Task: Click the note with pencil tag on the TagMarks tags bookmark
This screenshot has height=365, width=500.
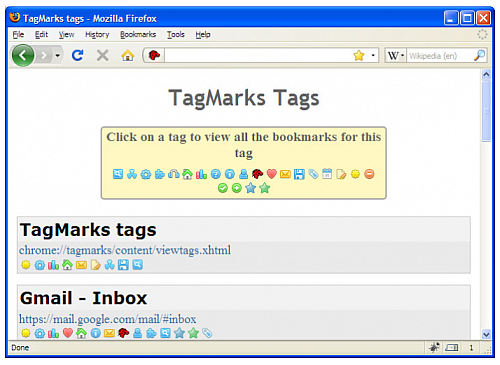Action: click(96, 265)
